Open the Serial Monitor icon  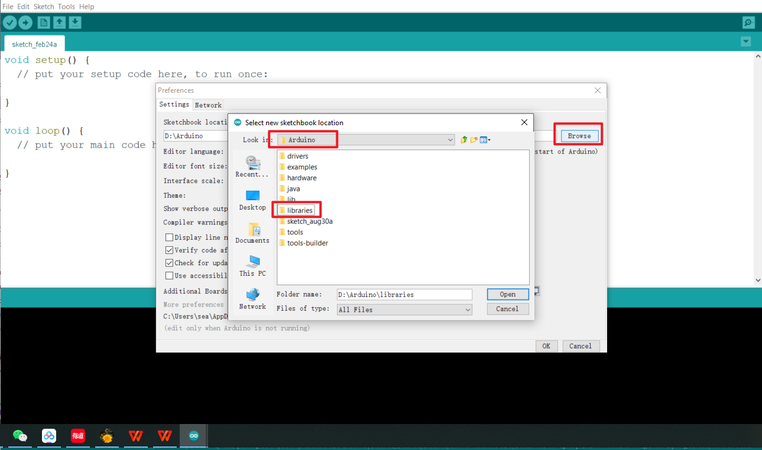pos(748,22)
